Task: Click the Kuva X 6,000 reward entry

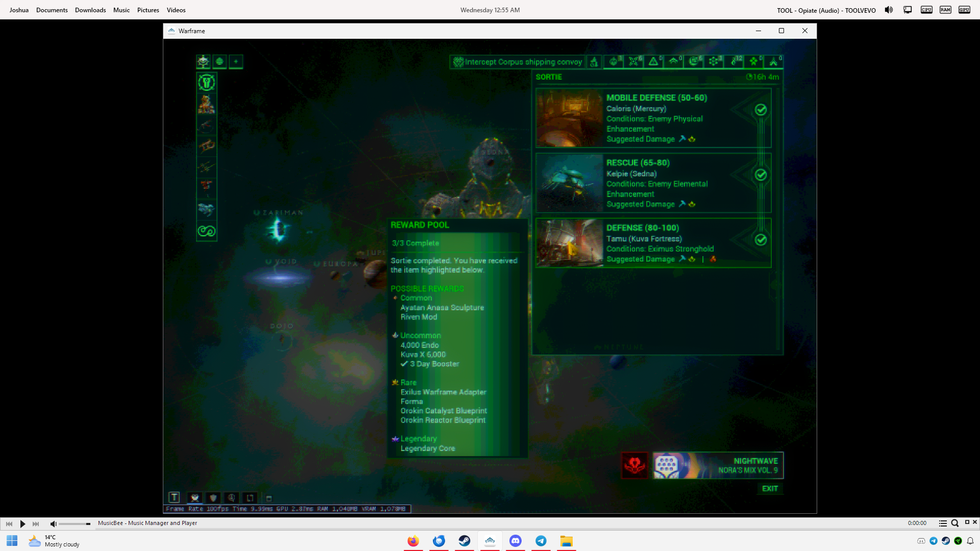Action: [x=423, y=355]
